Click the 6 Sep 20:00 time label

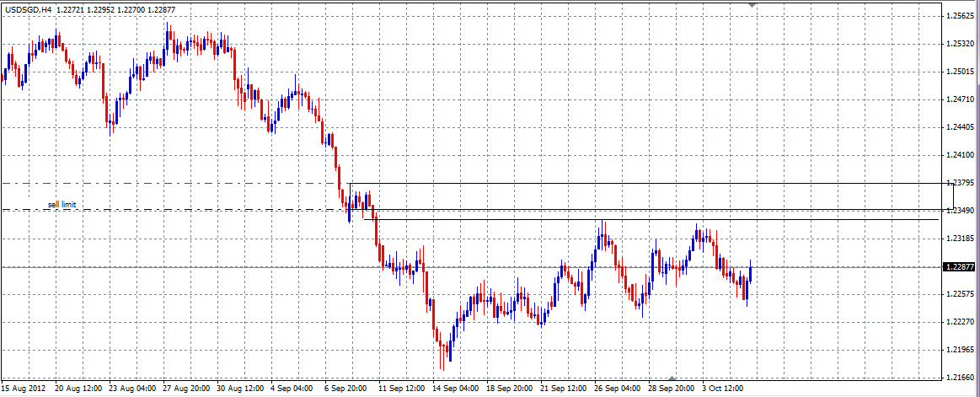coord(346,389)
